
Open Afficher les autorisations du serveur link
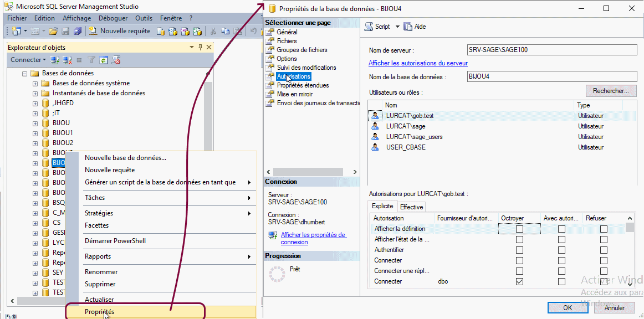(x=418, y=63)
